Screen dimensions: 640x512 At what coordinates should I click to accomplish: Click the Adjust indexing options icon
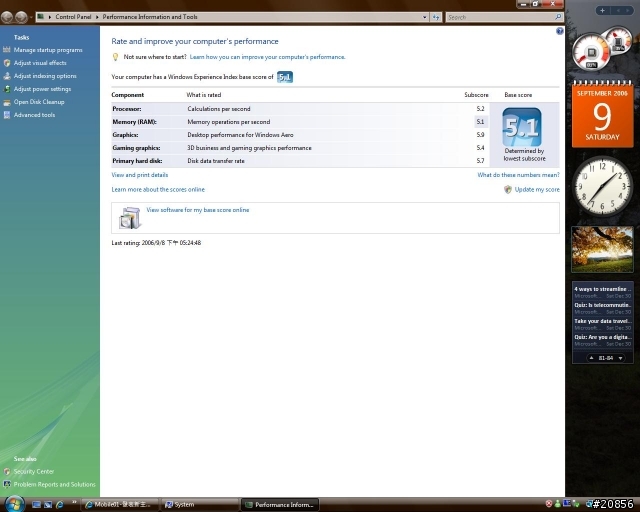[7, 76]
